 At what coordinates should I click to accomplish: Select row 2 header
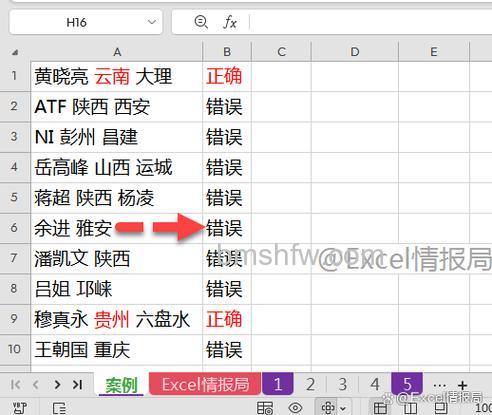pos(15,107)
